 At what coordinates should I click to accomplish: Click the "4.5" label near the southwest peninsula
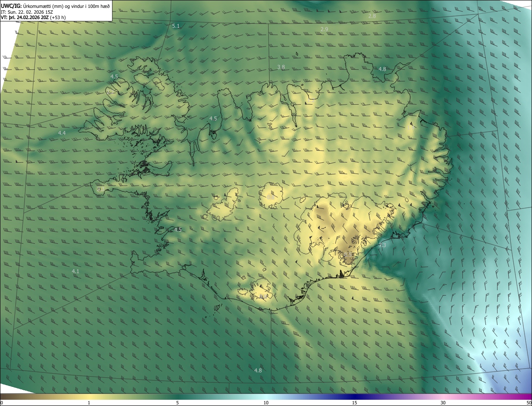point(178,230)
